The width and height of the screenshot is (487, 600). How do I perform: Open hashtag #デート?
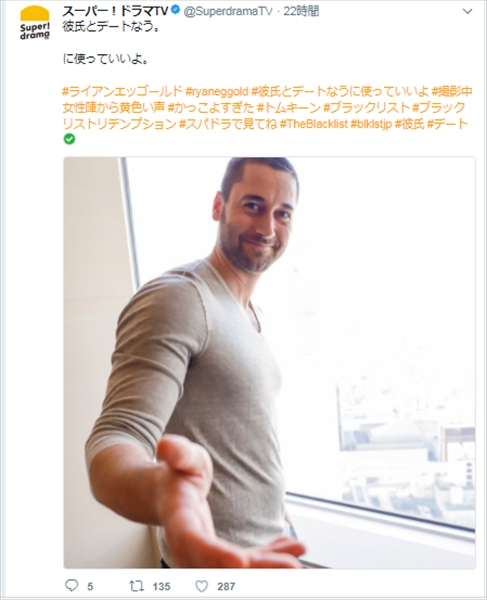pos(447,124)
